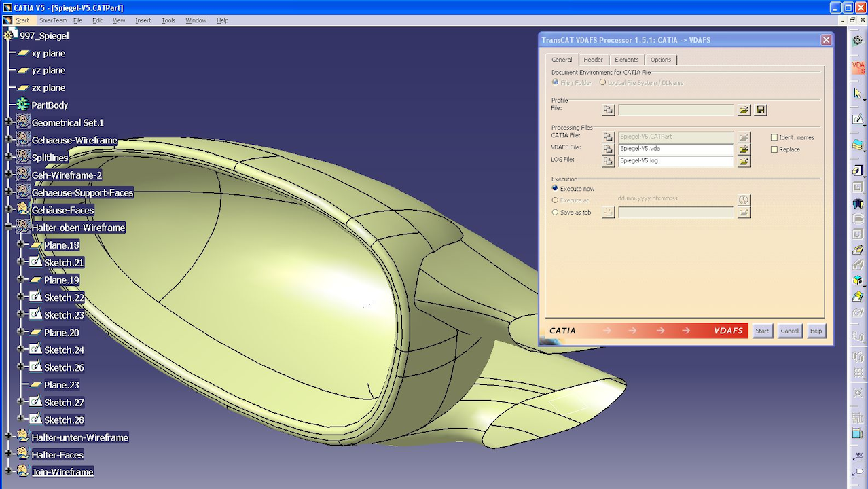Save the profile using the floppy disk icon
The width and height of the screenshot is (868, 489).
pos(760,109)
